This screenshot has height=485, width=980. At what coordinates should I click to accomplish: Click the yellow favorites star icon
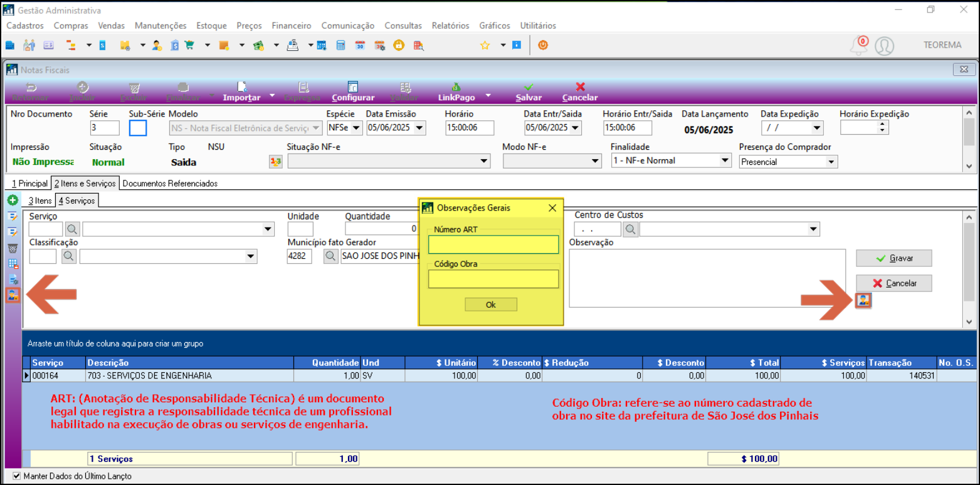[485, 45]
